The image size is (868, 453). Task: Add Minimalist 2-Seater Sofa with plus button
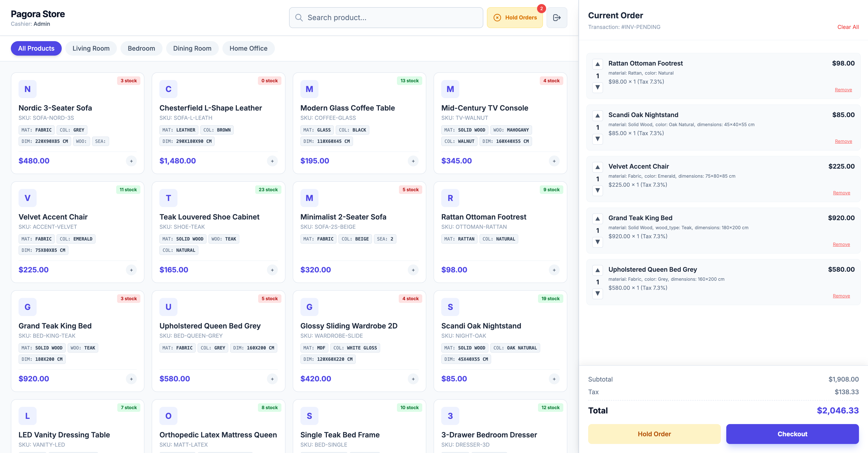point(413,270)
